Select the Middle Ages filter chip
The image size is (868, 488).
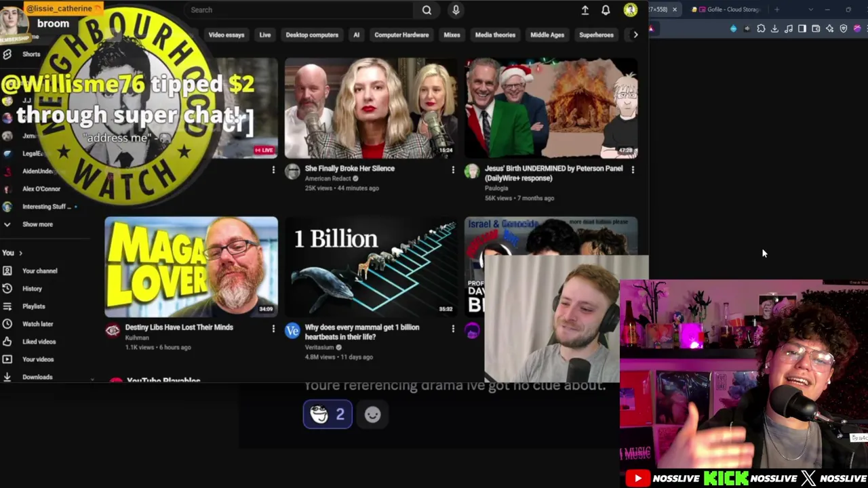coord(547,35)
